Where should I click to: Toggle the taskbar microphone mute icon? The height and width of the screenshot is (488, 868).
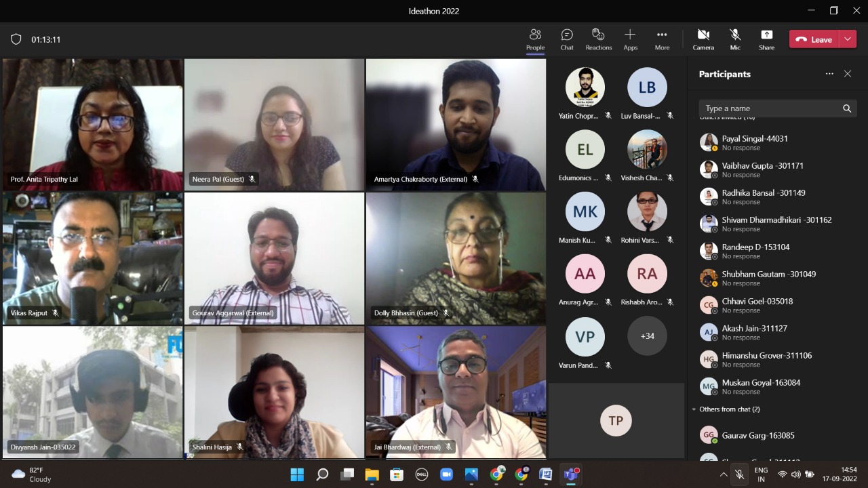tap(740, 474)
